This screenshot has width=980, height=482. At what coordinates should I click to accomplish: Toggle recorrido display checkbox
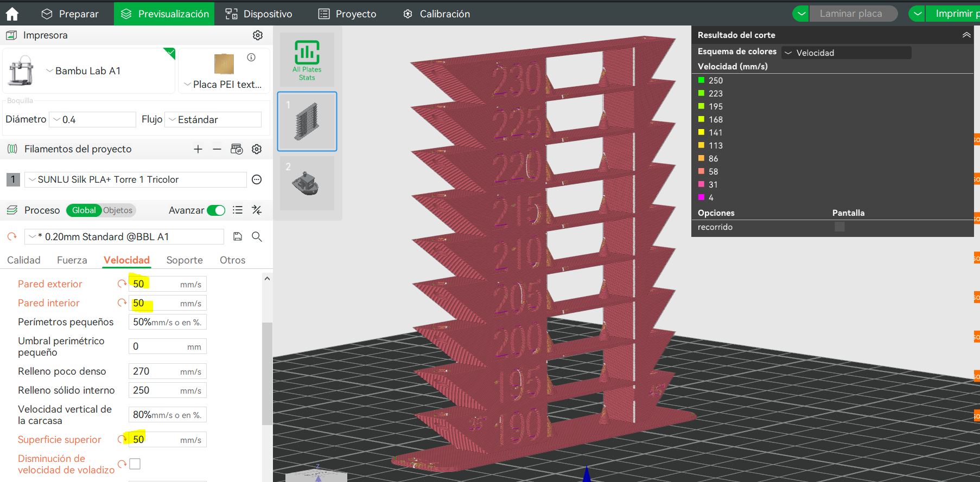(839, 227)
